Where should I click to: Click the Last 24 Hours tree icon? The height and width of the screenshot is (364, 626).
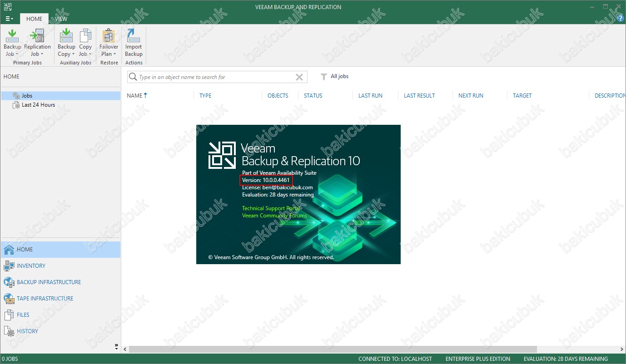(16, 105)
